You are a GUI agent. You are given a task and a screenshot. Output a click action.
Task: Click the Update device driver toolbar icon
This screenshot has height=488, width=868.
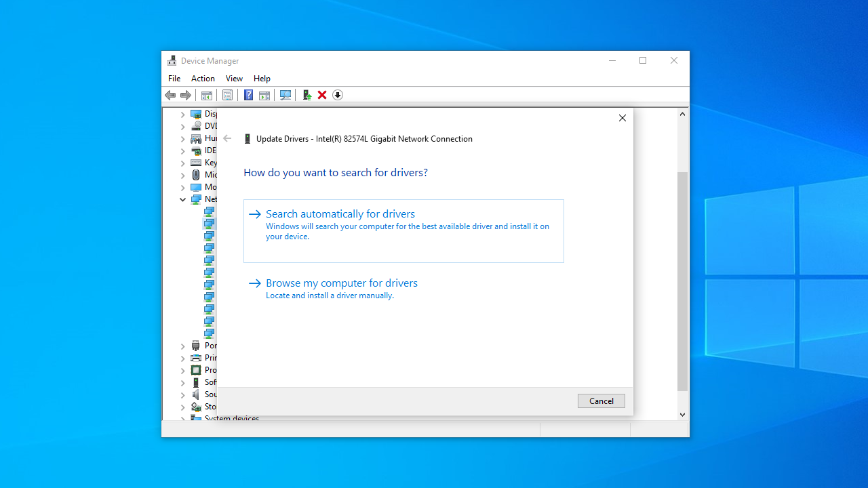point(307,96)
